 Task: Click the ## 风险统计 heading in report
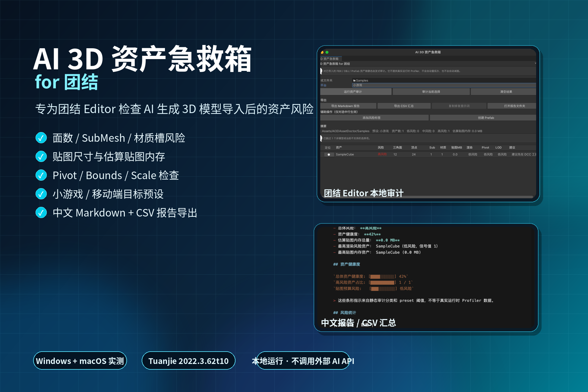click(344, 313)
